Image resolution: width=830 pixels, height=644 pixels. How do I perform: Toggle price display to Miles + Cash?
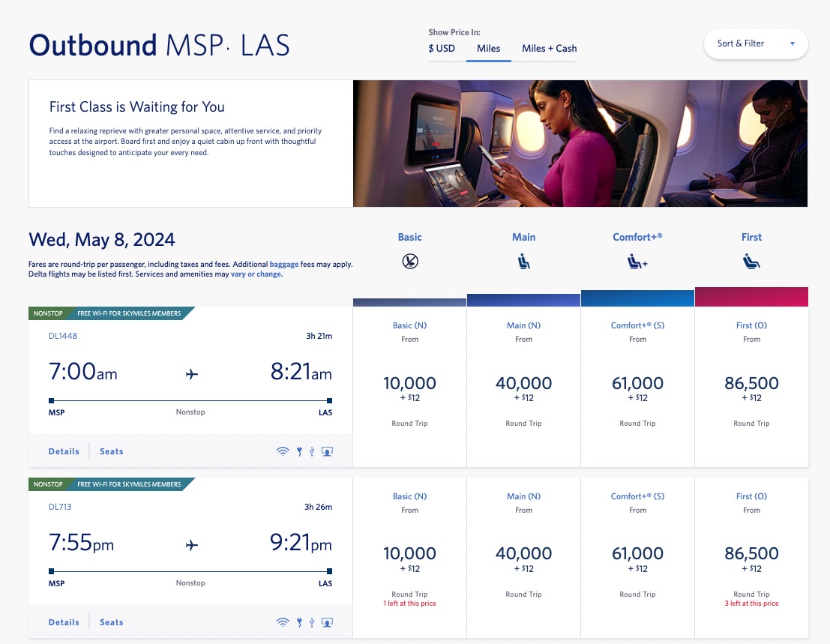pyautogui.click(x=549, y=49)
